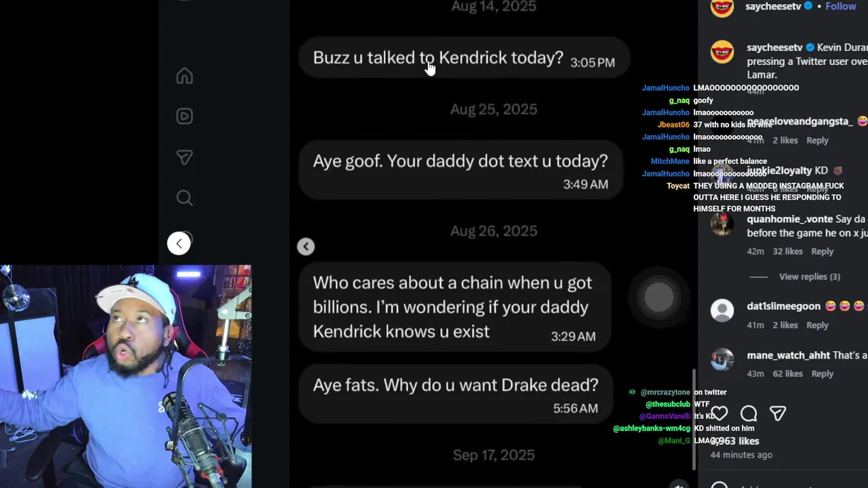
Task: Open the 62 likes list on mane_watch_ahht comment
Action: point(788,374)
